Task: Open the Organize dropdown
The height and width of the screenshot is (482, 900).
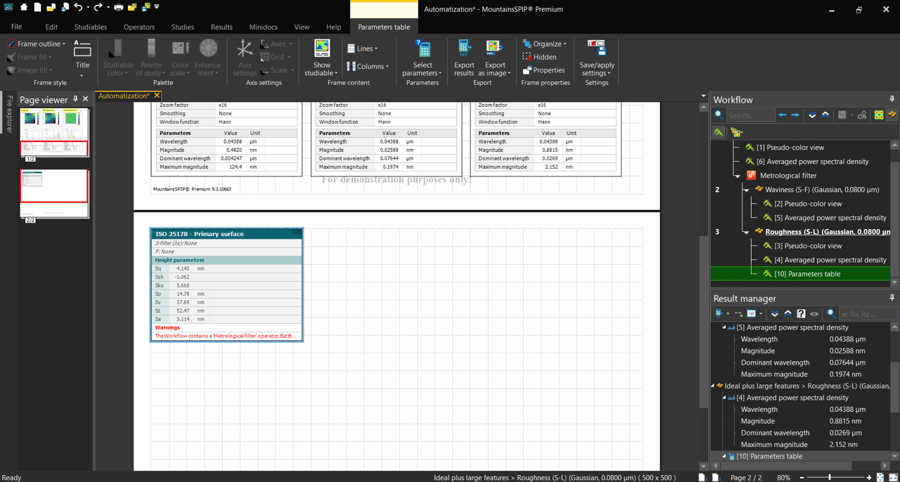Action: (545, 44)
